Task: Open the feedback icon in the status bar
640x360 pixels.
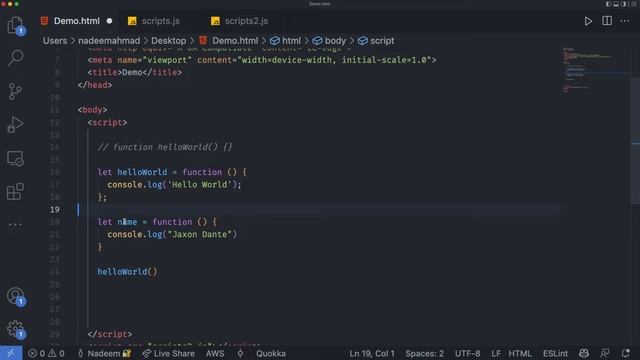Action: click(x=605, y=353)
